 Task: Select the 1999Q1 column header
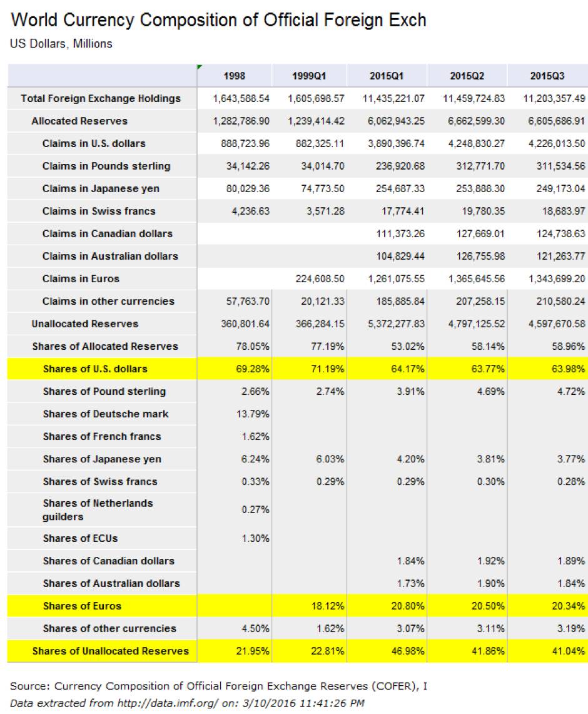(x=310, y=76)
